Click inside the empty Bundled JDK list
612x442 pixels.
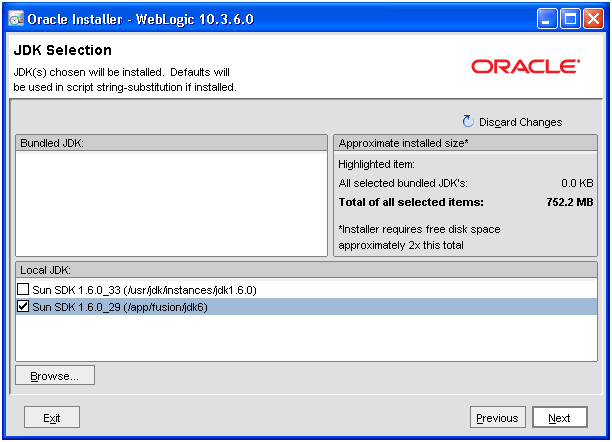(171, 204)
